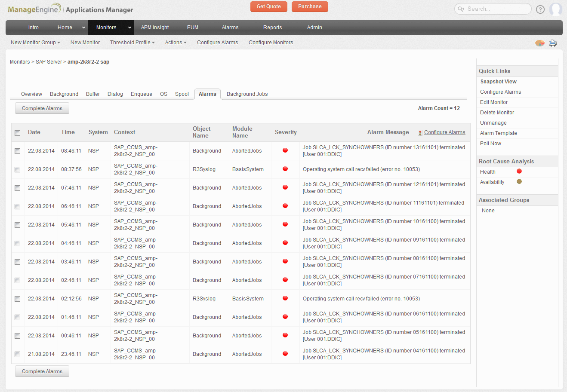Viewport: 567px width, 392px height.
Task: Click the red Health status icon
Action: (x=519, y=171)
